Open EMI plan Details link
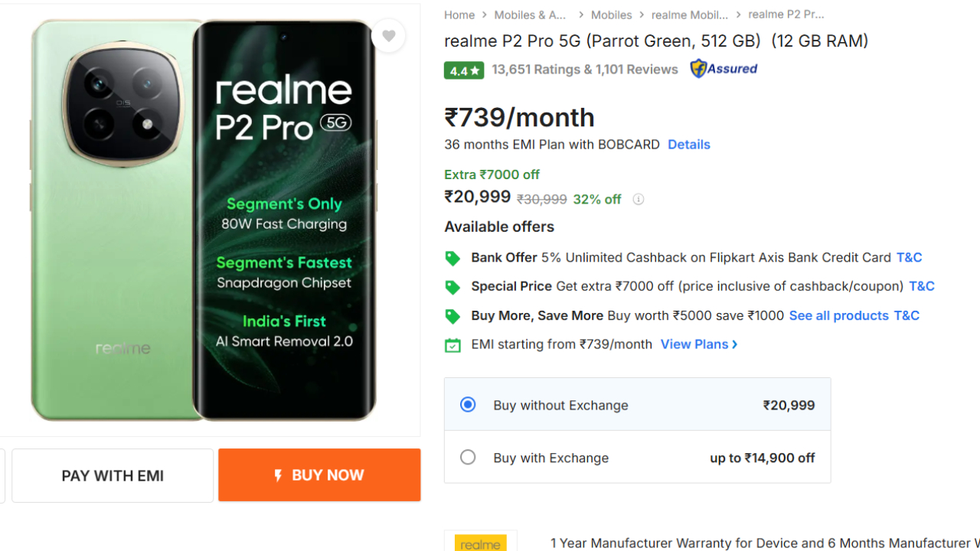 tap(688, 145)
